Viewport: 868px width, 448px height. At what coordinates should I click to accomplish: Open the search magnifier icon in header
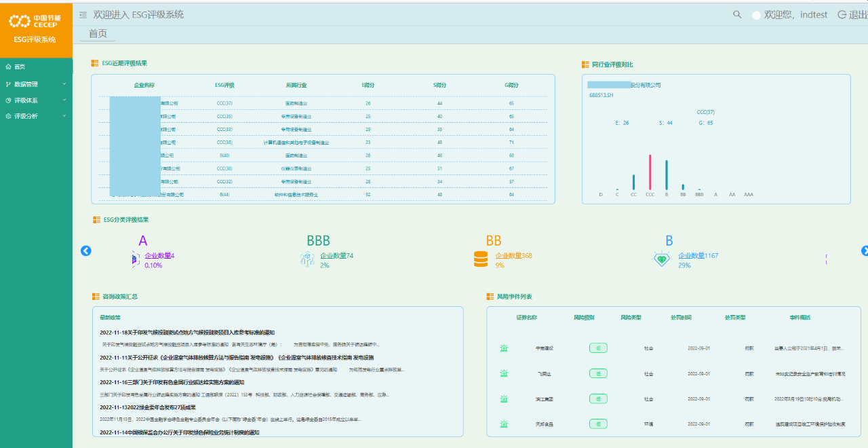(737, 14)
